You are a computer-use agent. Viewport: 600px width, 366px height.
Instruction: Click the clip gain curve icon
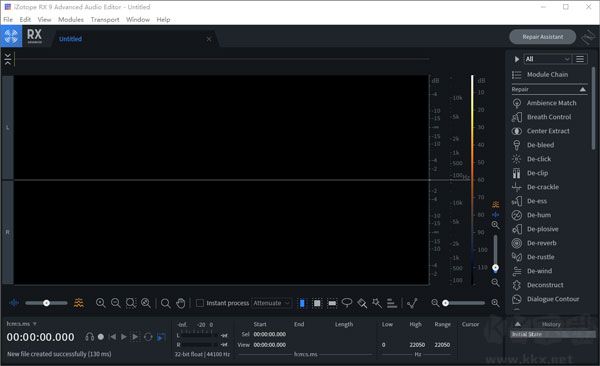(x=412, y=303)
